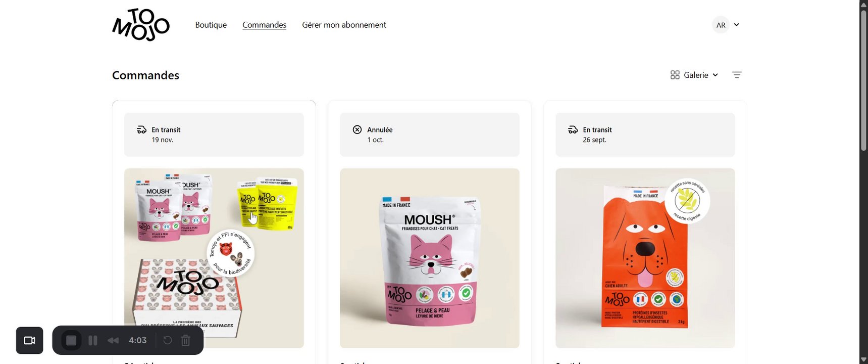Viewport: 868px width, 364px height.
Task: Click the rewind recording icon
Action: point(113,341)
